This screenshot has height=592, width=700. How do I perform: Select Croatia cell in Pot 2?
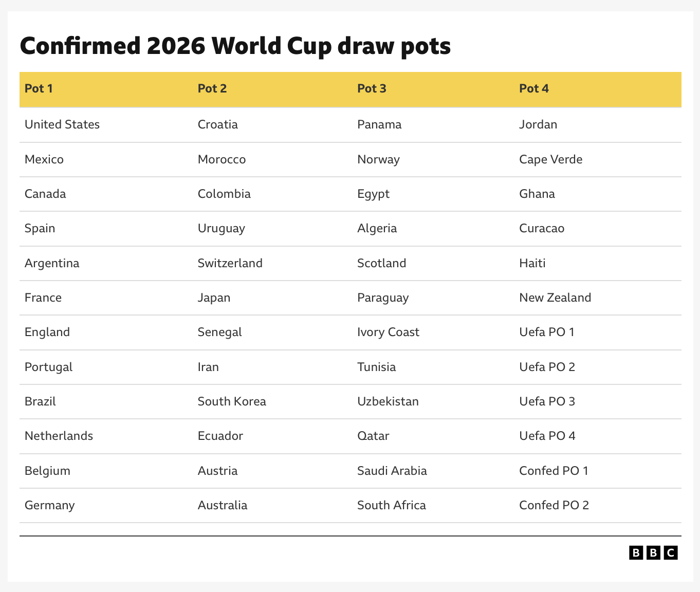218,124
